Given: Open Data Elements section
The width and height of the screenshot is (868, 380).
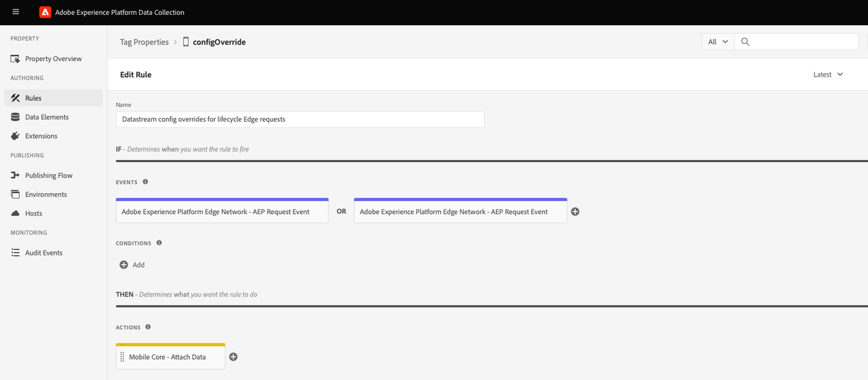Looking at the screenshot, I should point(54,117).
